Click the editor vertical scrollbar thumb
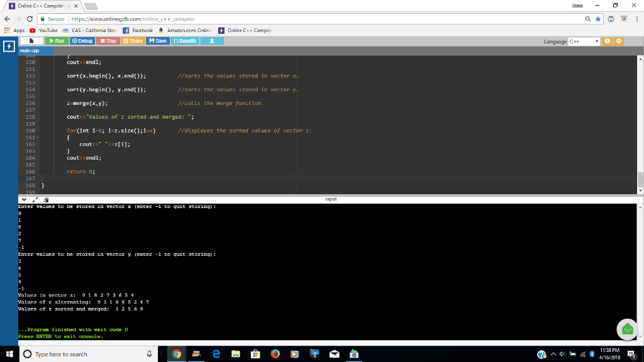Viewport: 644px width, 362px height. [640, 180]
